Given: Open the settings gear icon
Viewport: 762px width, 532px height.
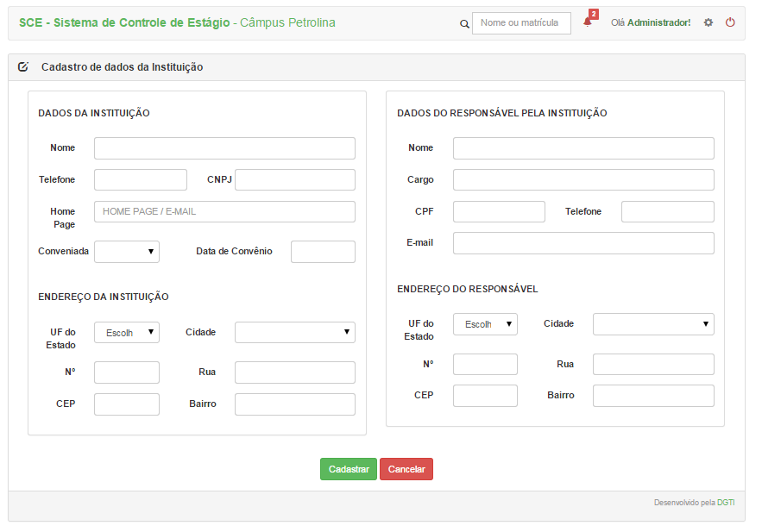Looking at the screenshot, I should 708,22.
